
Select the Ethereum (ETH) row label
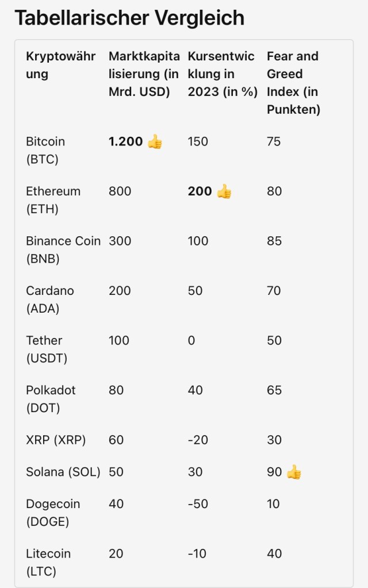click(53, 200)
